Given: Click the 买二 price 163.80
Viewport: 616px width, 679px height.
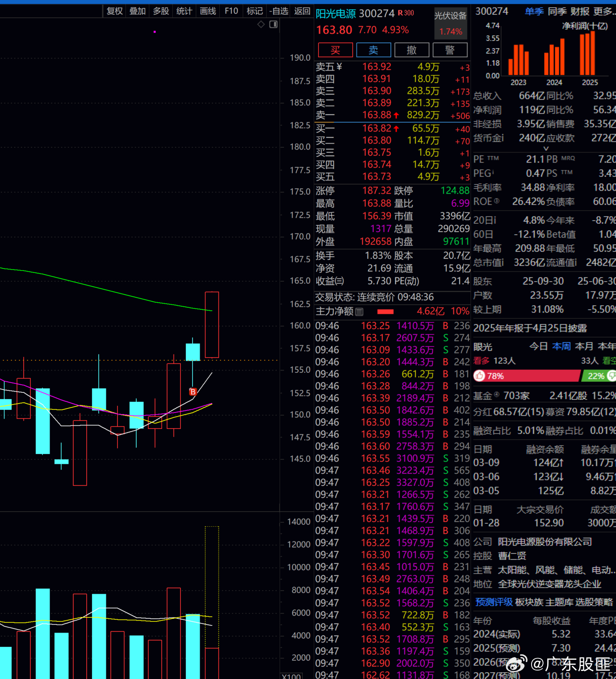Looking at the screenshot, I should click(x=377, y=141).
